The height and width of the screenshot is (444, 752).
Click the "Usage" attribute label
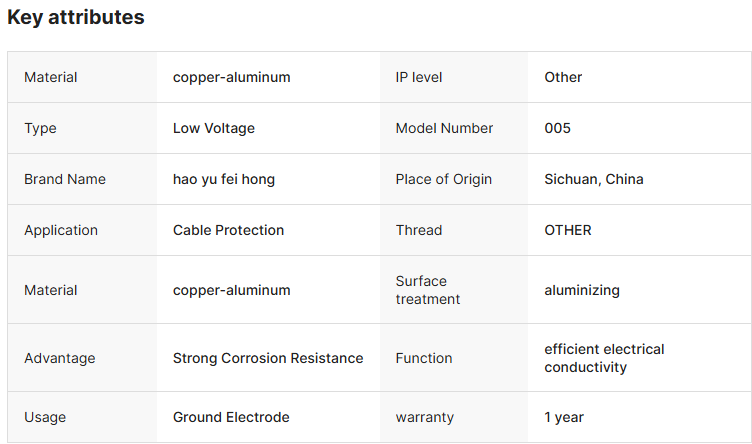[x=45, y=417]
